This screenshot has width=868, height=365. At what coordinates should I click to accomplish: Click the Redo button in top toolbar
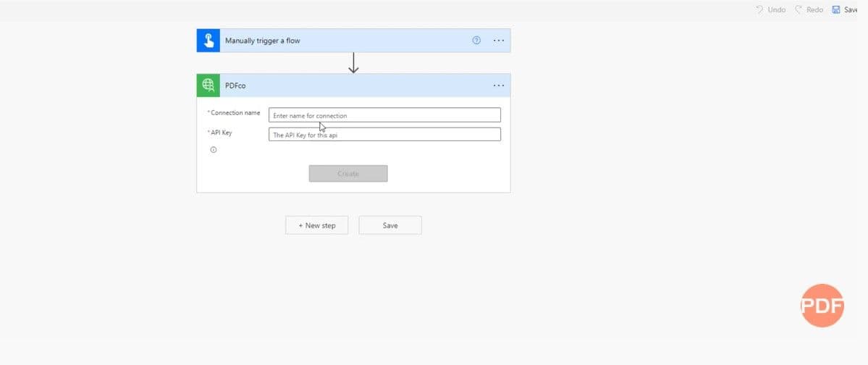[x=809, y=9]
